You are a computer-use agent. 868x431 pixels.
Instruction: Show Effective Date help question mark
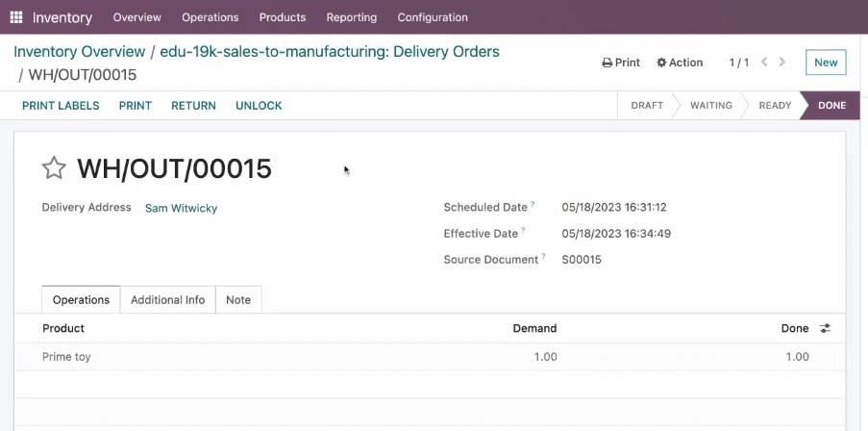pos(523,231)
